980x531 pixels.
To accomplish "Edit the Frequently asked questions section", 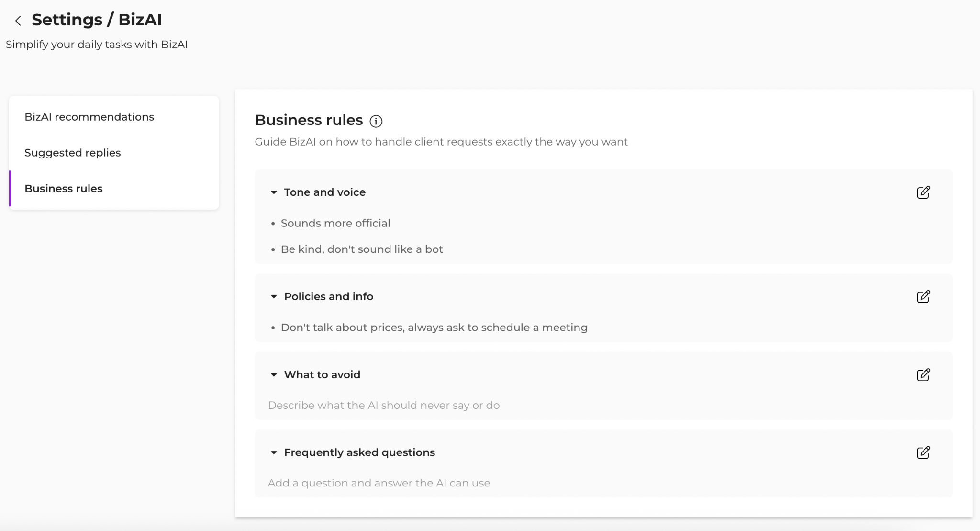I will click(924, 452).
